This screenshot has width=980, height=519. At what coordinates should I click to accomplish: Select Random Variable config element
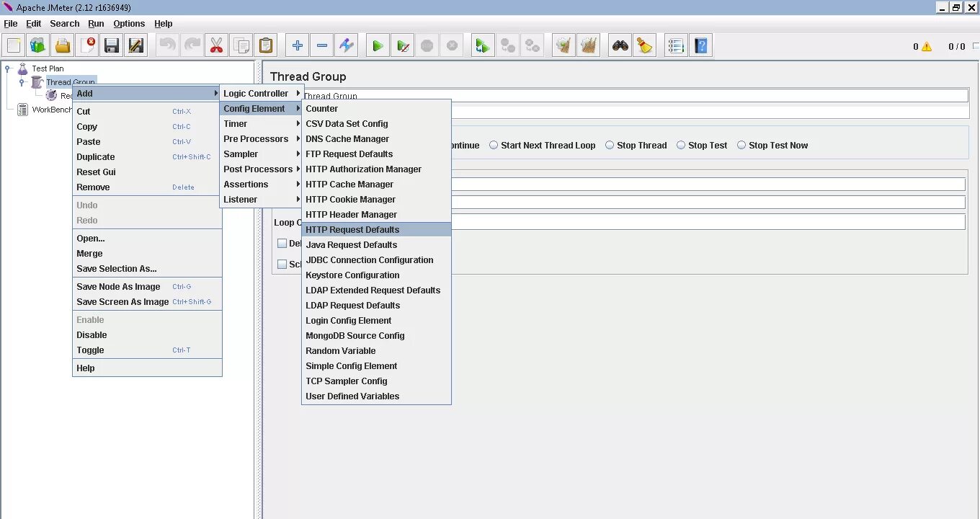(376, 350)
